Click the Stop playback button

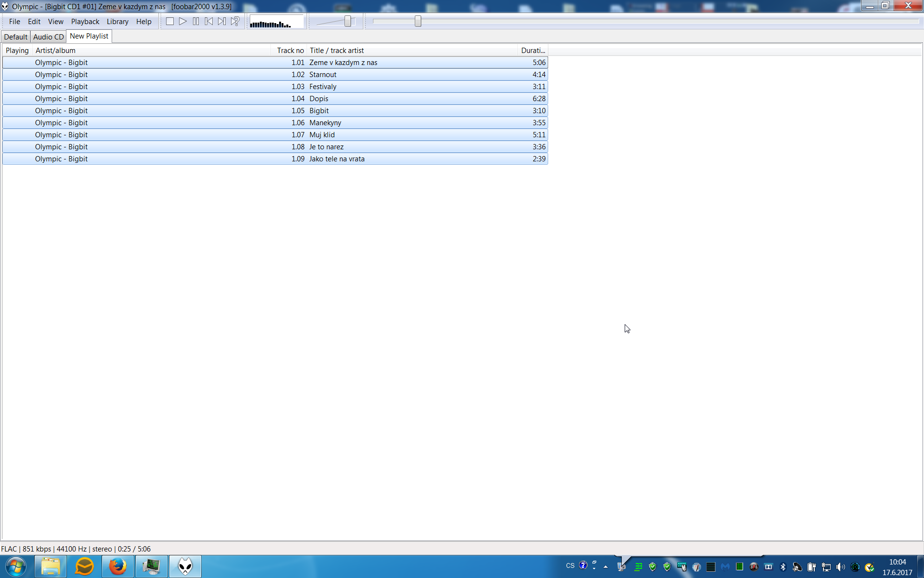pyautogui.click(x=170, y=21)
